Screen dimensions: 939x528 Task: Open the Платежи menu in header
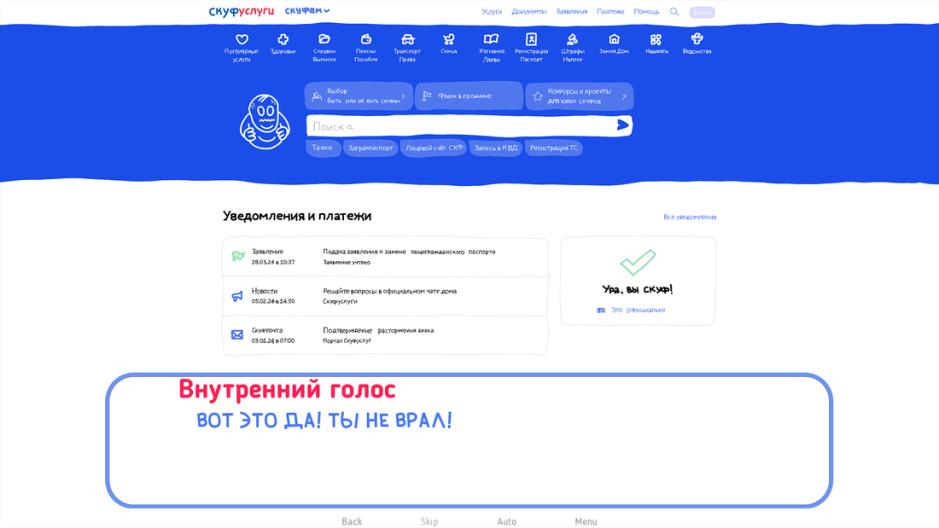610,11
